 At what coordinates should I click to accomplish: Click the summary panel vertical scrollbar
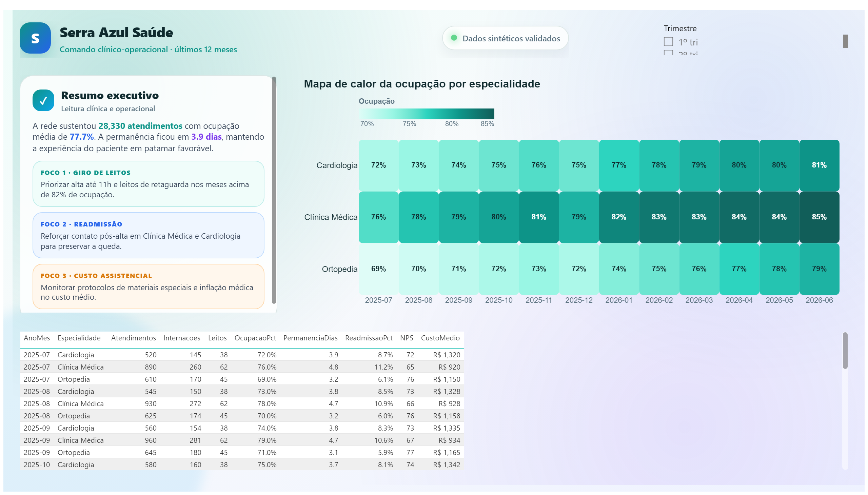[x=274, y=191]
